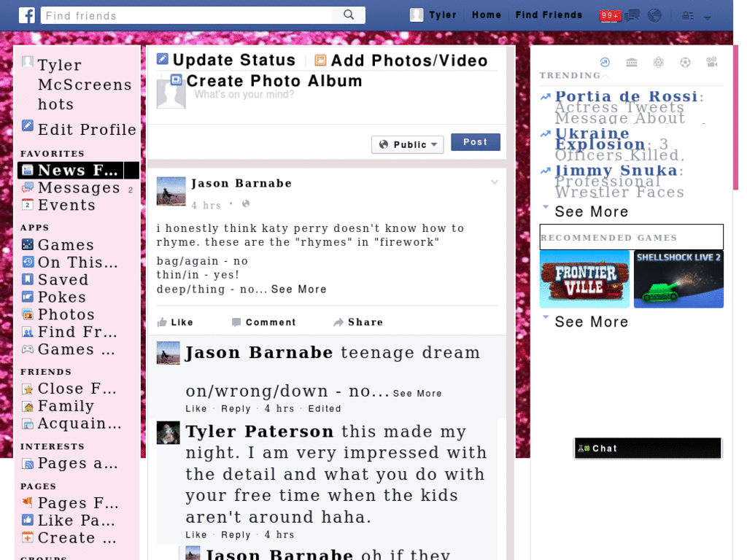This screenshot has width=747, height=560.
Task: Click the Acquaintances list icon
Action: click(x=28, y=424)
